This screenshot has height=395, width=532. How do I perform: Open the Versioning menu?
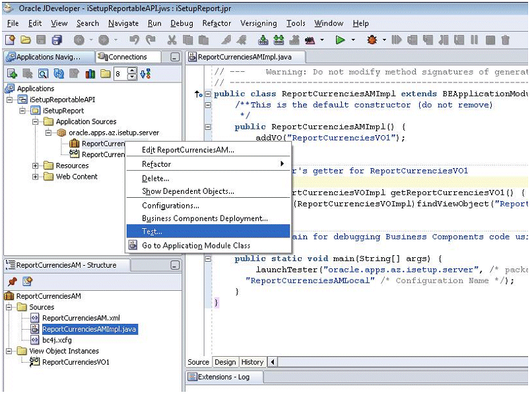click(x=259, y=23)
